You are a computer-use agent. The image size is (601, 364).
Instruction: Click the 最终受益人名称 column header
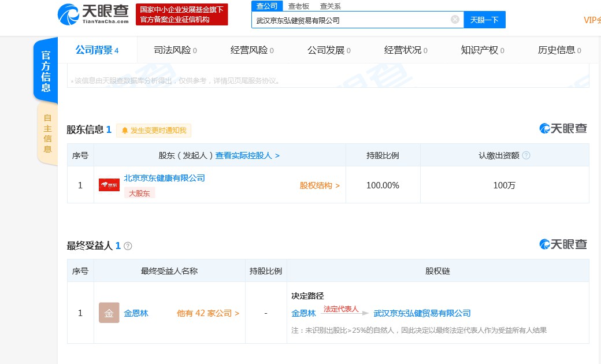[x=169, y=272]
